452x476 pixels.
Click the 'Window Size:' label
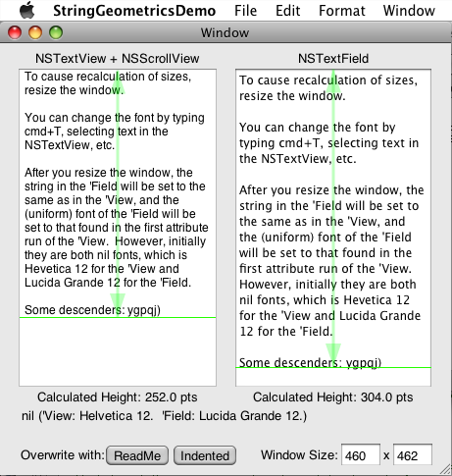tap(299, 455)
